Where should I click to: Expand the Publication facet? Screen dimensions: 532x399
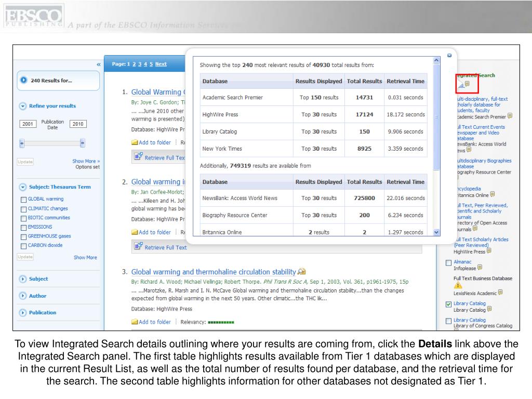22,312
